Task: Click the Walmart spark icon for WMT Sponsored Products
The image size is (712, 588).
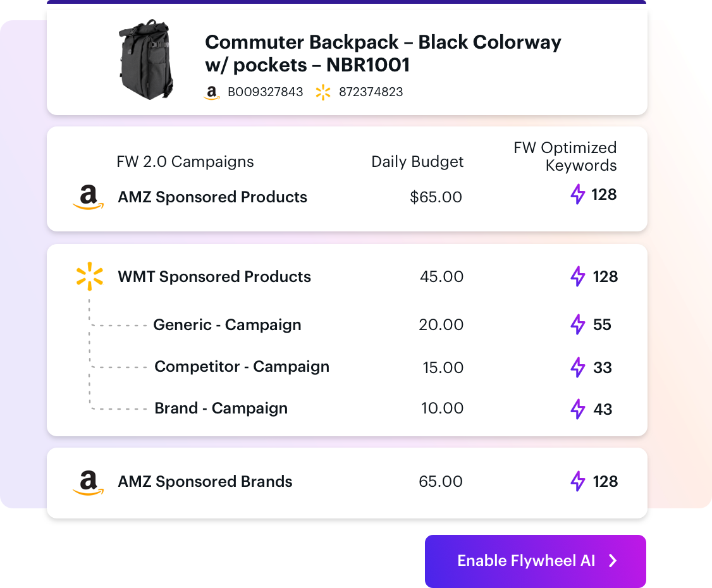Action: [x=89, y=276]
